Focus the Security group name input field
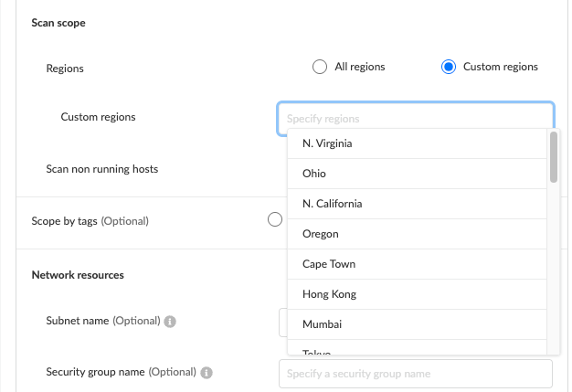This screenshot has height=392, width=572. [415, 374]
